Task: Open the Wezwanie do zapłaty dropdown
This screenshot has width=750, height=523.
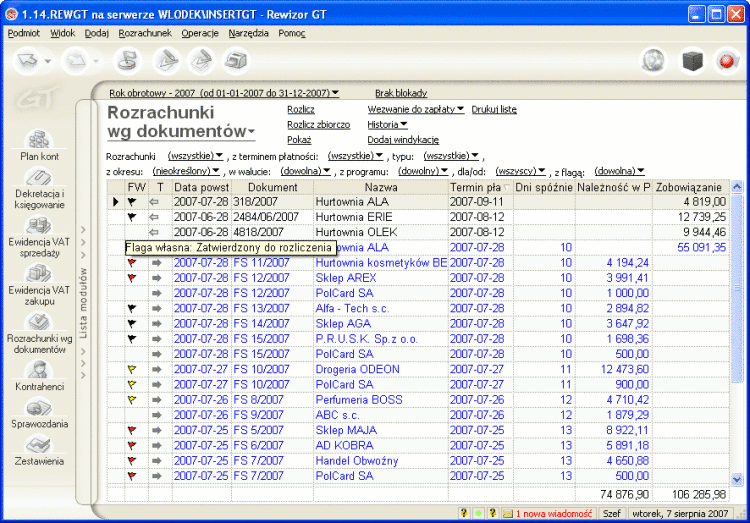Action: tap(416, 108)
